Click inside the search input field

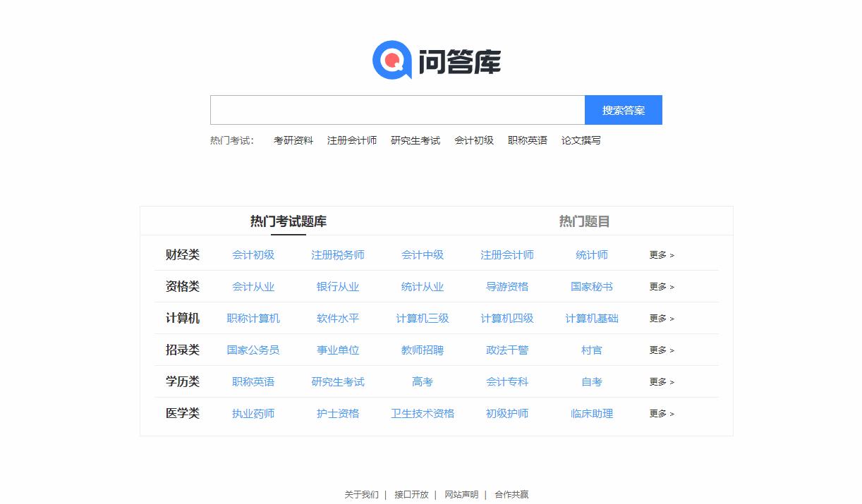[x=397, y=110]
